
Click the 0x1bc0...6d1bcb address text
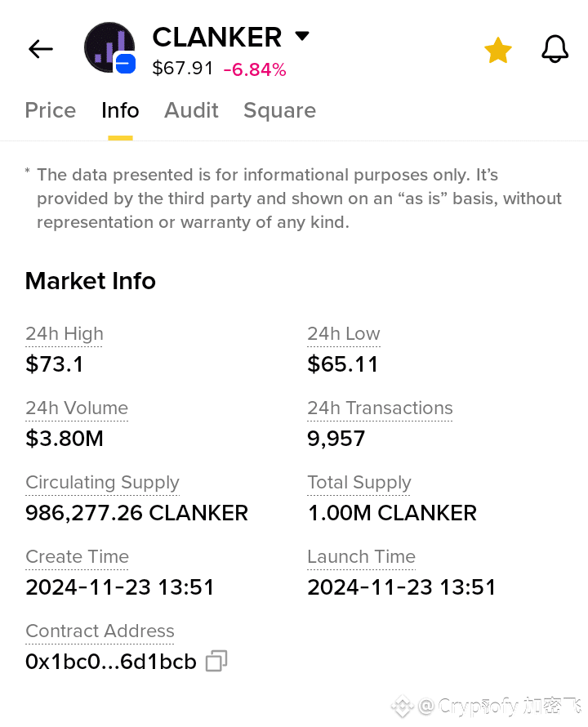[111, 662]
